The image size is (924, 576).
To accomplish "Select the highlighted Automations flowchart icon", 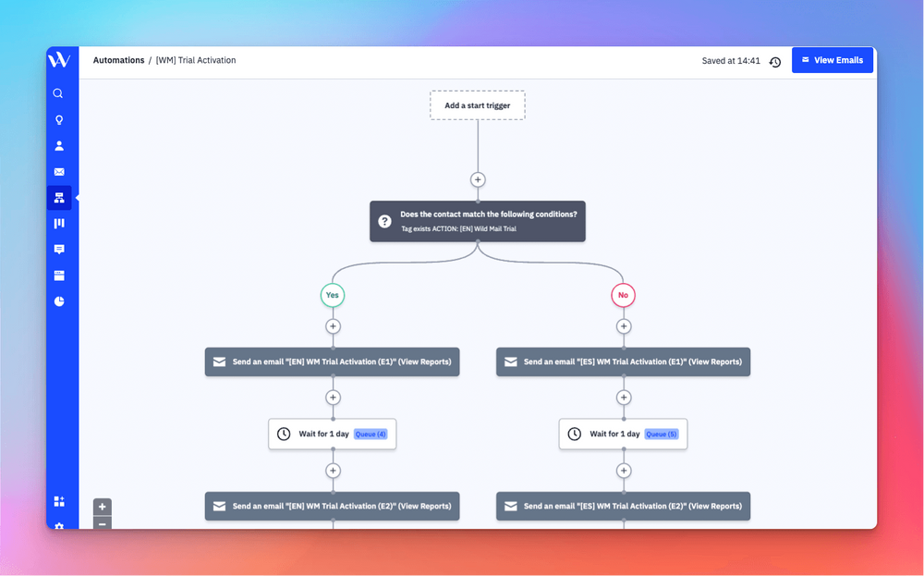I will pyautogui.click(x=58, y=197).
